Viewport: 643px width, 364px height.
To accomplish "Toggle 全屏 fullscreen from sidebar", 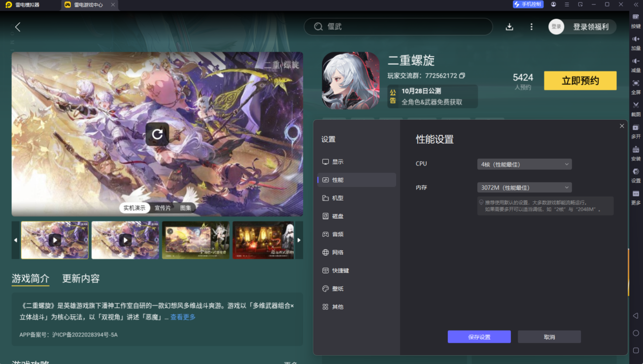I will coord(636,87).
